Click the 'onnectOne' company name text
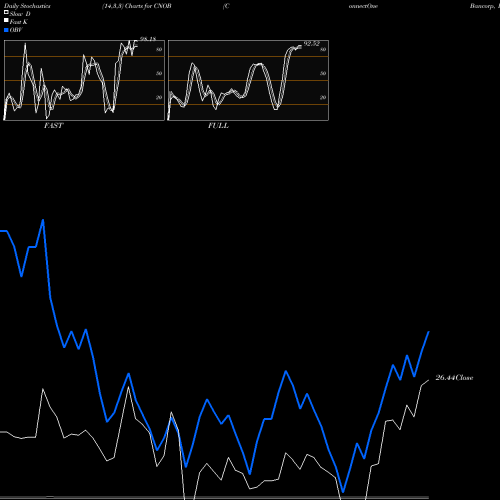 [x=363, y=6]
